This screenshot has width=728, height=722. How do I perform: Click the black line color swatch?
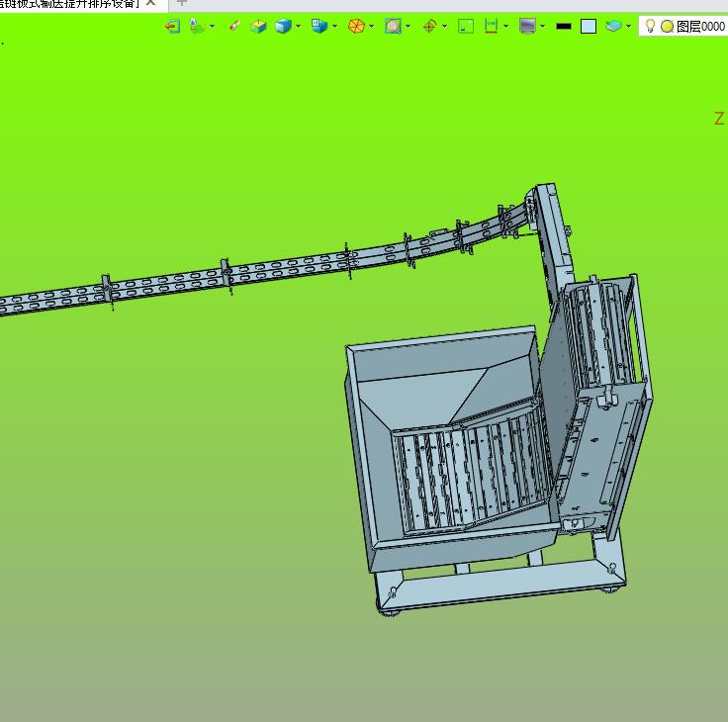(564, 27)
